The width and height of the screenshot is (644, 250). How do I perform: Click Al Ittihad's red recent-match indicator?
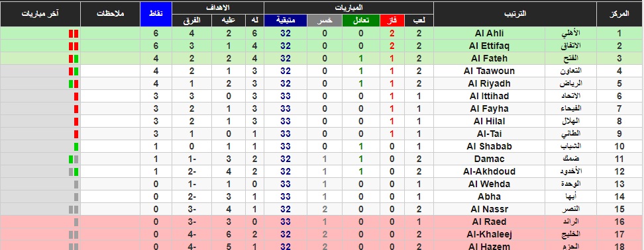point(76,97)
